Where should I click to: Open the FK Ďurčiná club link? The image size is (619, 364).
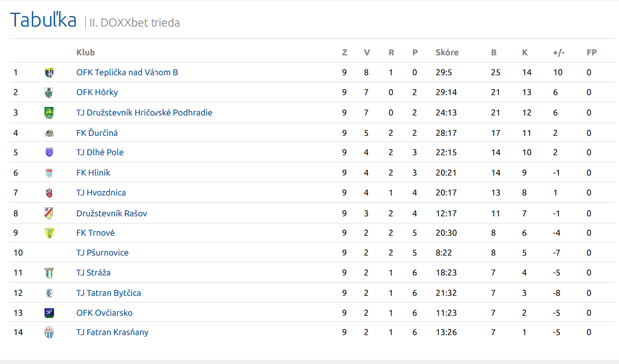click(x=97, y=133)
